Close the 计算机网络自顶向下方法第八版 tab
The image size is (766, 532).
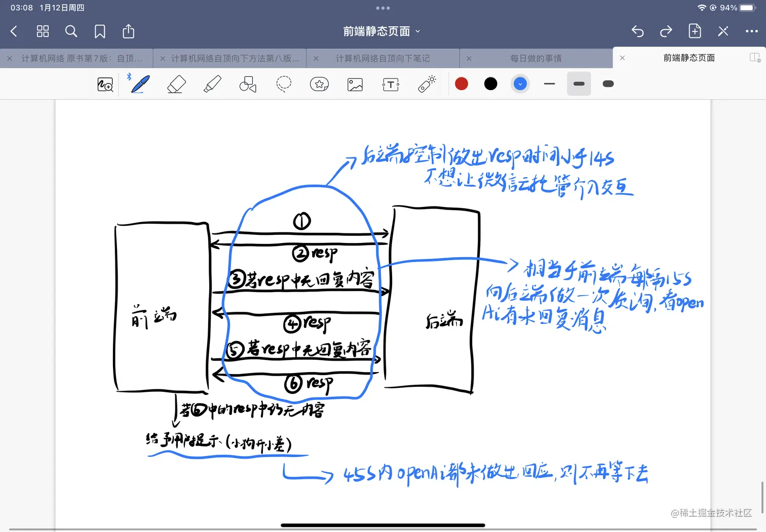[x=163, y=58]
